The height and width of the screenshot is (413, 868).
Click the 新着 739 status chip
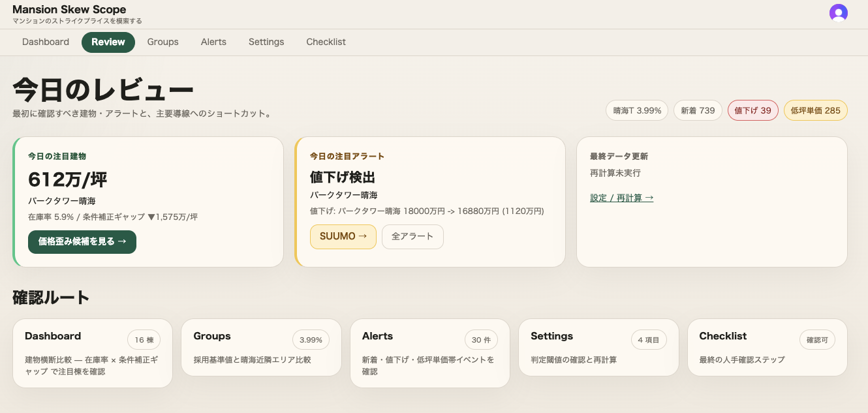pos(698,110)
